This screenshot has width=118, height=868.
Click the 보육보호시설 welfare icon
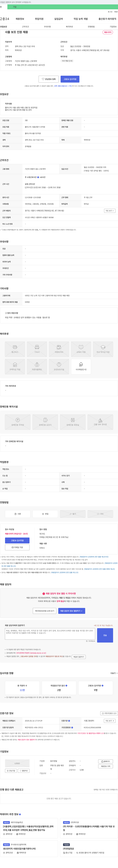[59, 367]
